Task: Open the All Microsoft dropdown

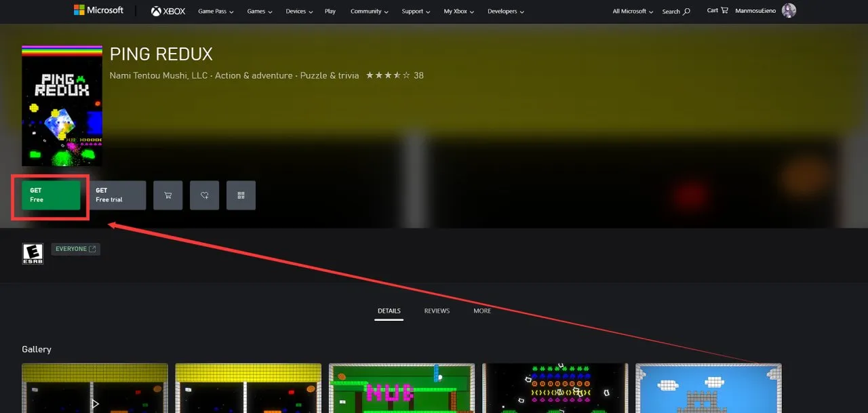Action: pos(633,12)
